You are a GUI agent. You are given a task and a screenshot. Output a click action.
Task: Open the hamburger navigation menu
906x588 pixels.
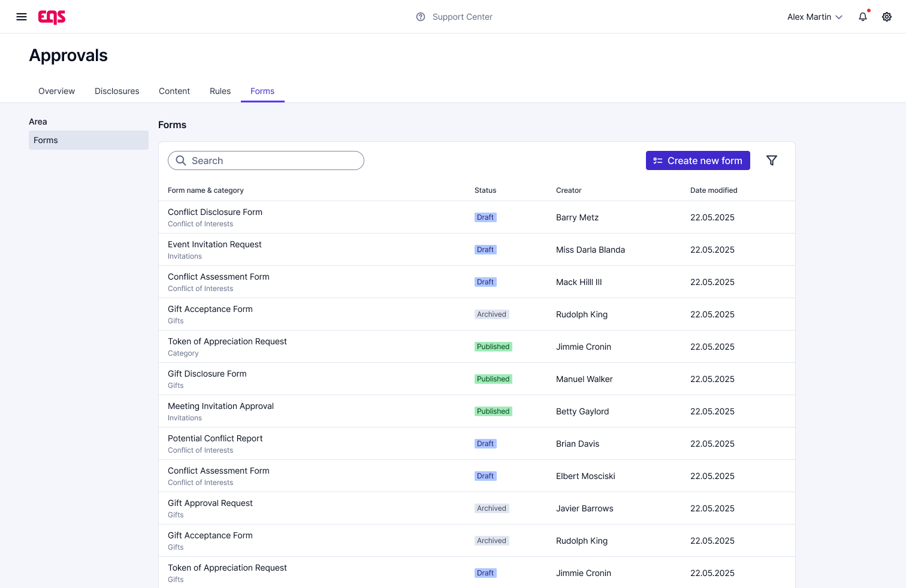[x=22, y=17]
